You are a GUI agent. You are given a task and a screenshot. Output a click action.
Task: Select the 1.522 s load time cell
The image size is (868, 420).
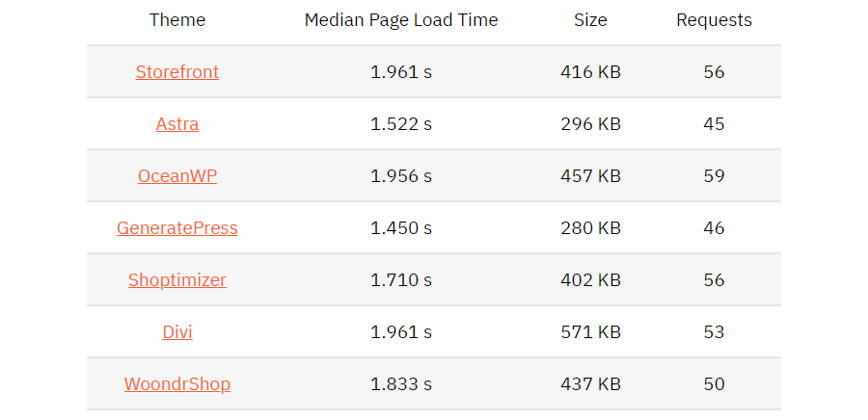click(401, 124)
